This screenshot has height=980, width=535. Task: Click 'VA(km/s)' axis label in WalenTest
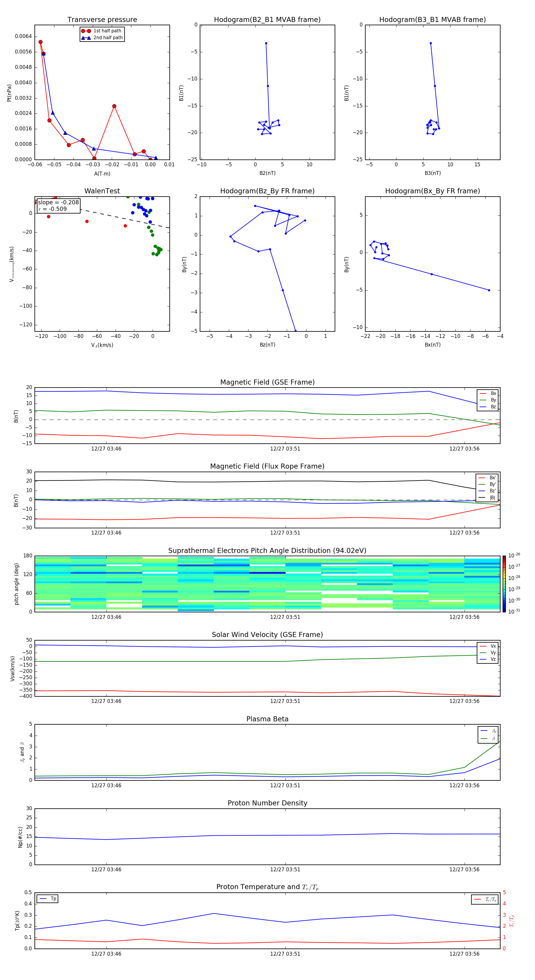(102, 345)
